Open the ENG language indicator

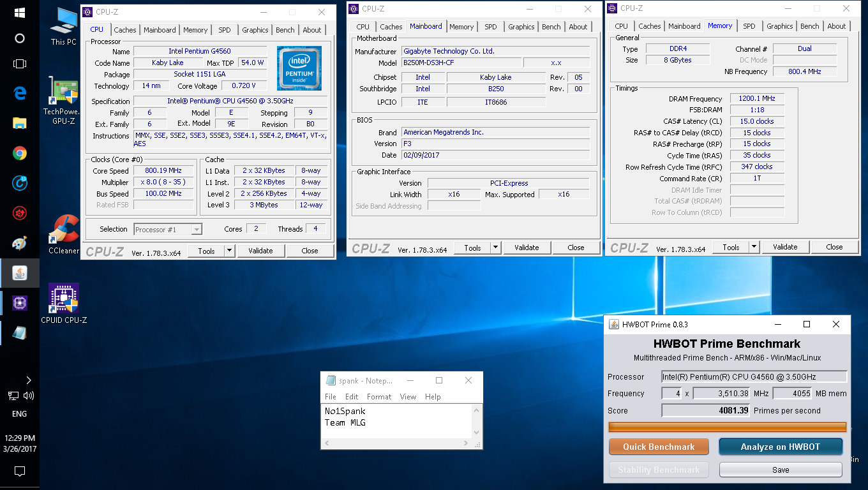[19, 413]
